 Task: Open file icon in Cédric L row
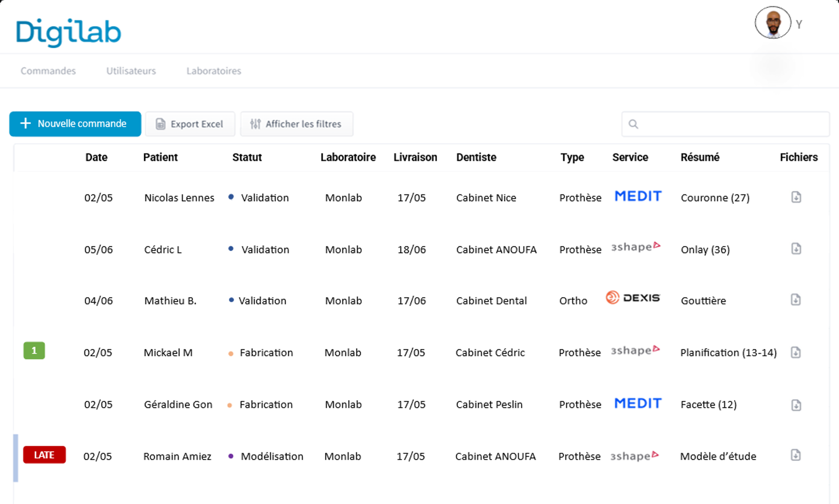pyautogui.click(x=796, y=249)
